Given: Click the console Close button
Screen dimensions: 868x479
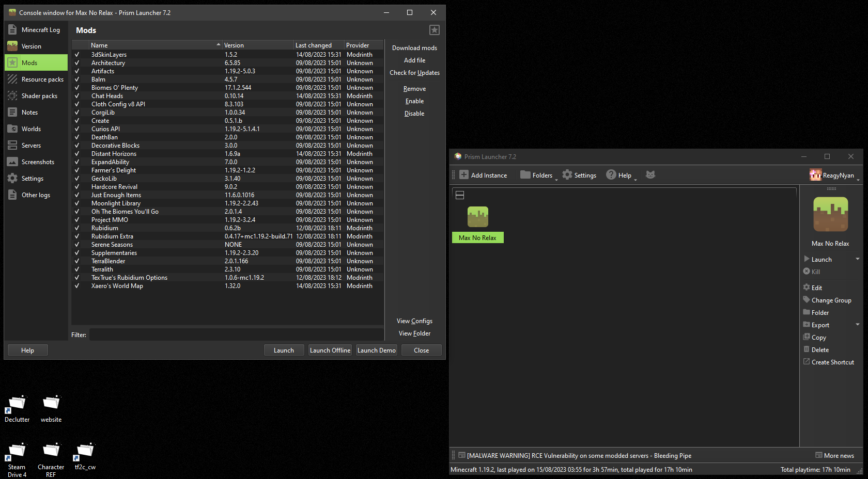Looking at the screenshot, I should point(422,350).
